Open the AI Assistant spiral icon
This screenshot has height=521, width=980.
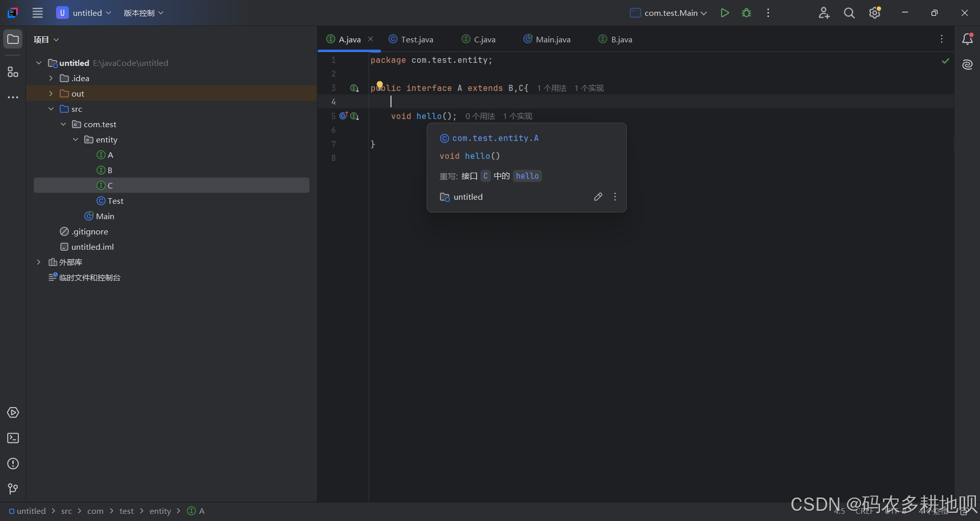967,64
